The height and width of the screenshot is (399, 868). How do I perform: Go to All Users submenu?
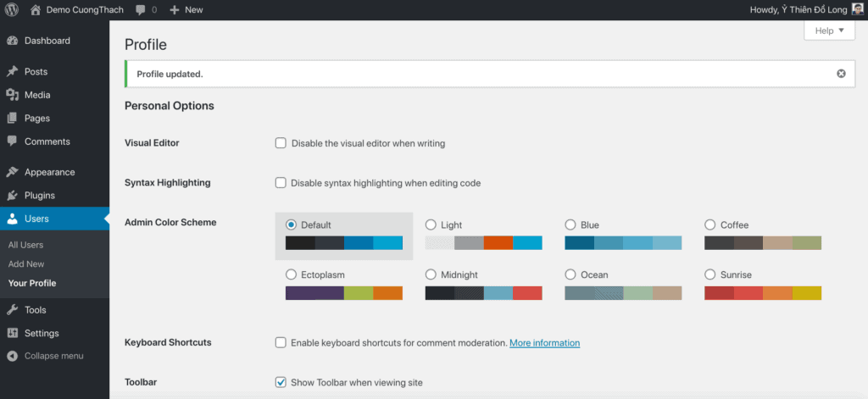(25, 245)
